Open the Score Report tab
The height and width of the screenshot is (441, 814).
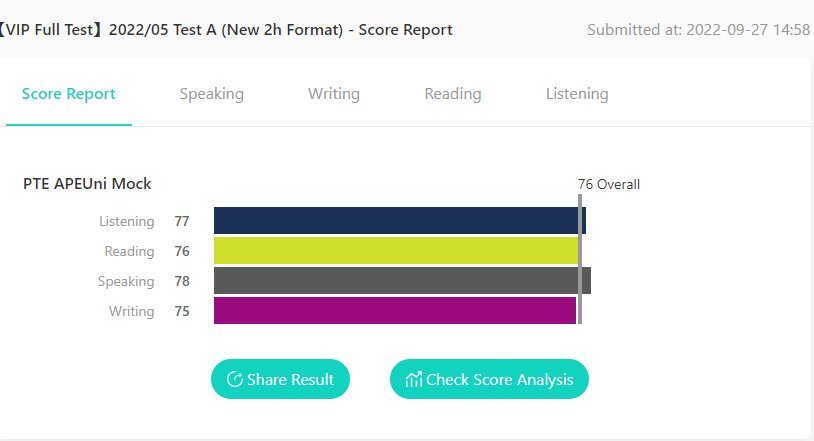[x=69, y=94]
